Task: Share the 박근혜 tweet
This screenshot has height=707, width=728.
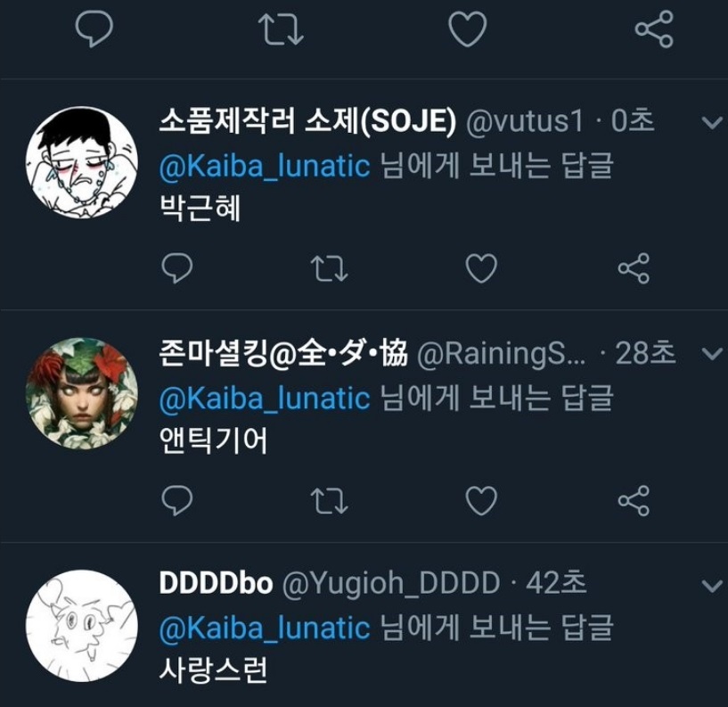Action: pos(634,268)
